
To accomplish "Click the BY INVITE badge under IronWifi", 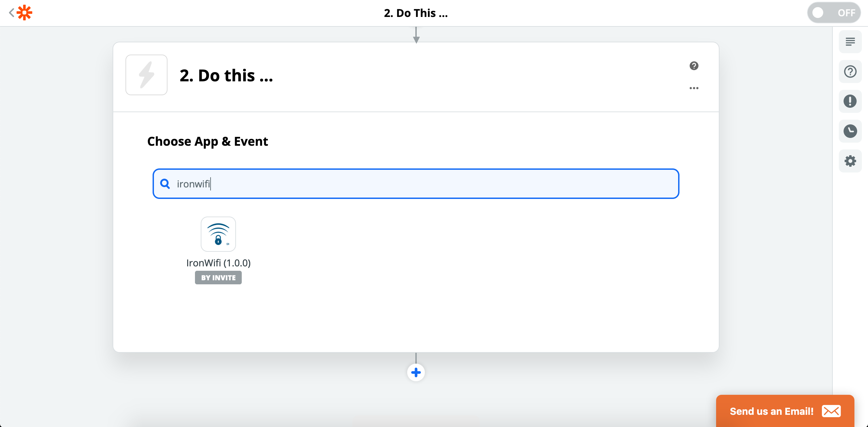I will coord(218,277).
